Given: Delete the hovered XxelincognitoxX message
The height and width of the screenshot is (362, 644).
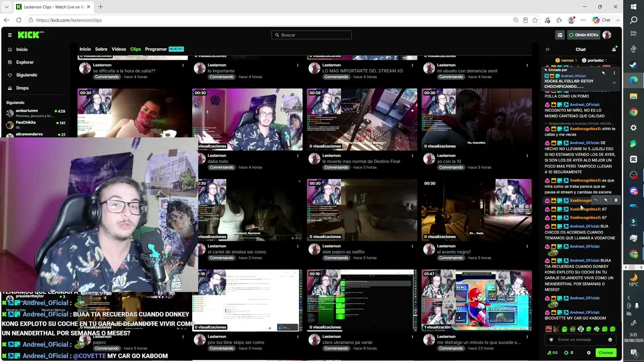Looking at the screenshot, I should pyautogui.click(x=616, y=200).
